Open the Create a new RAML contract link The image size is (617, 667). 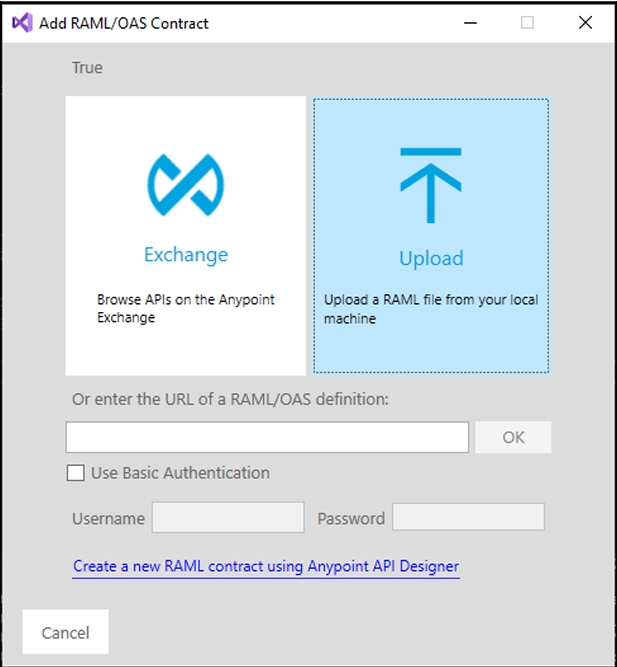pos(266,566)
